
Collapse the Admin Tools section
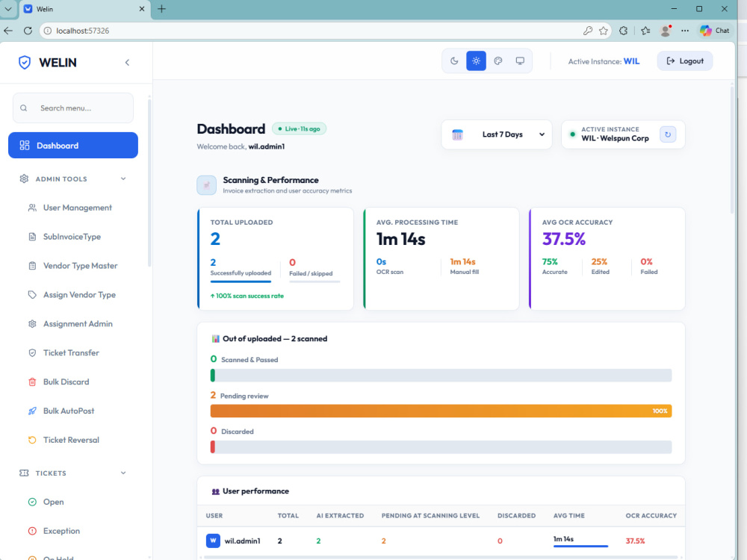[123, 178]
